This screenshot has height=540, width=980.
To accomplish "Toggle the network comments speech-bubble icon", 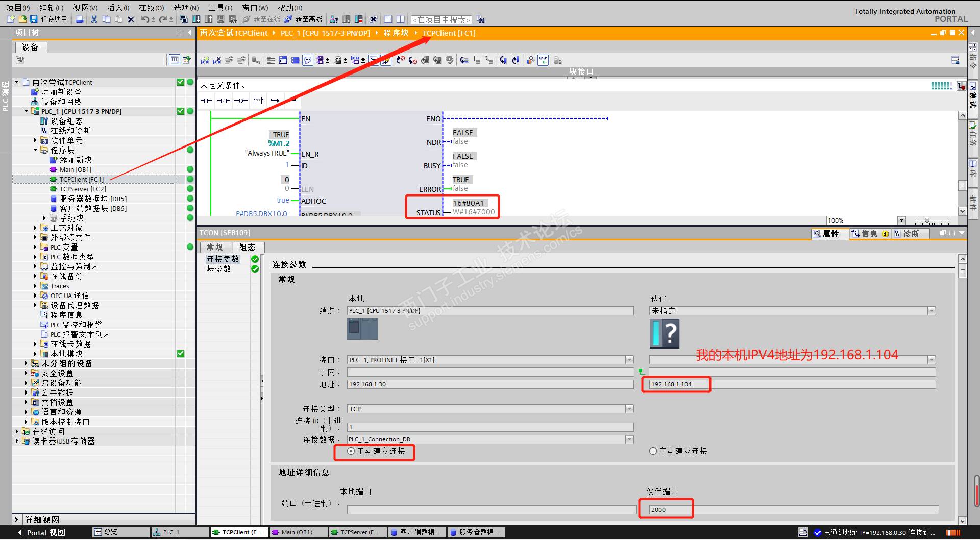I will [x=308, y=60].
